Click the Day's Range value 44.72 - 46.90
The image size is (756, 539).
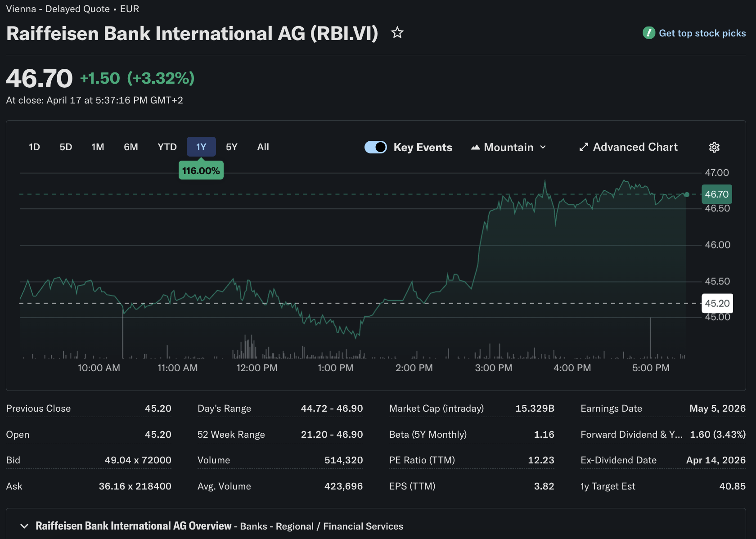coord(332,409)
